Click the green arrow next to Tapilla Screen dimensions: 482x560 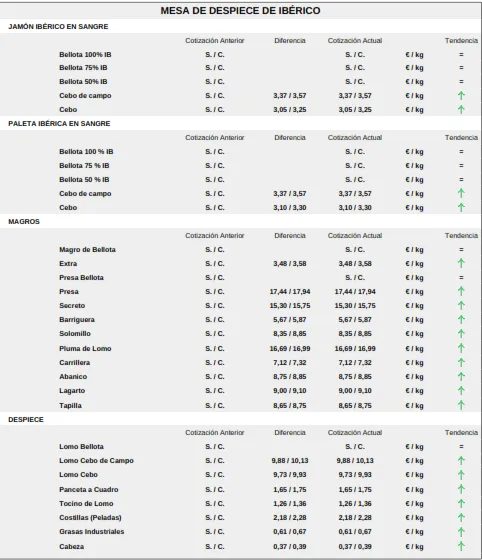click(x=461, y=405)
